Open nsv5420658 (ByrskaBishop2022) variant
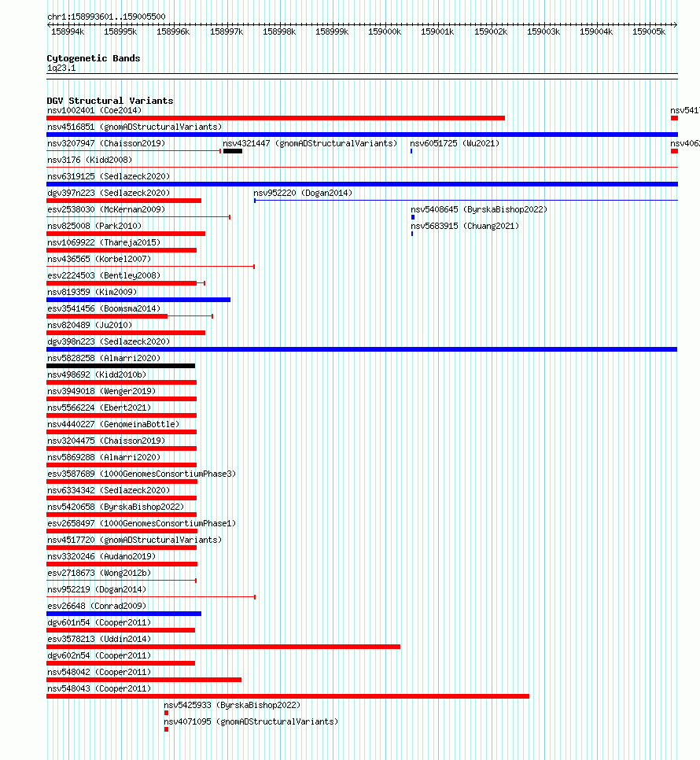Image resolution: width=700 pixels, height=760 pixels. [116, 507]
